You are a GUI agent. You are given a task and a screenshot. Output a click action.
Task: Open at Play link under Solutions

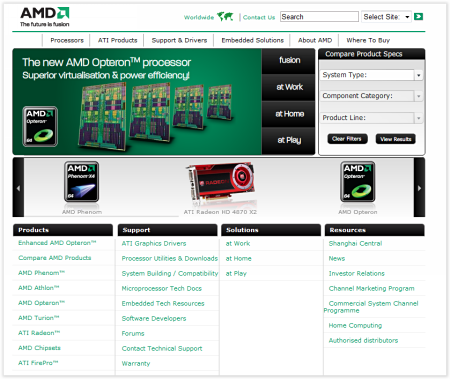(236, 273)
